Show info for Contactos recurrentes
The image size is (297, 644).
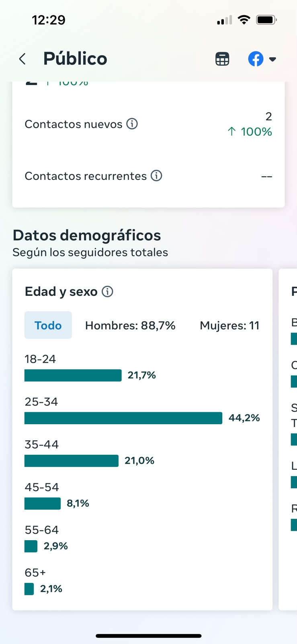[x=156, y=175]
